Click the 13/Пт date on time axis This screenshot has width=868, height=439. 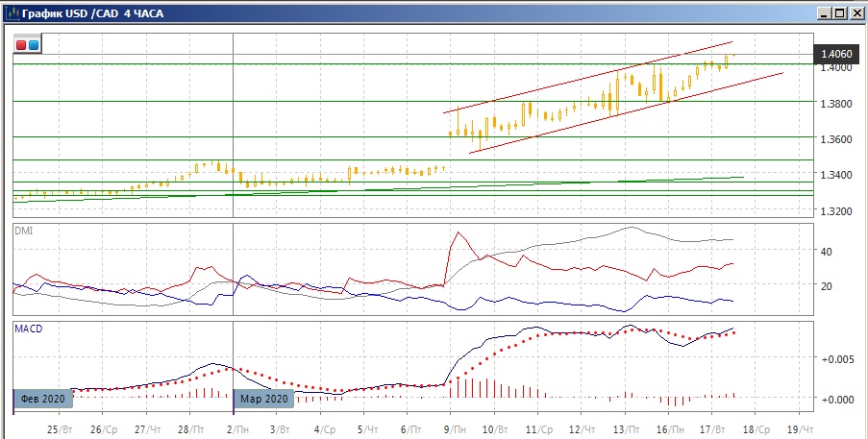(x=625, y=427)
